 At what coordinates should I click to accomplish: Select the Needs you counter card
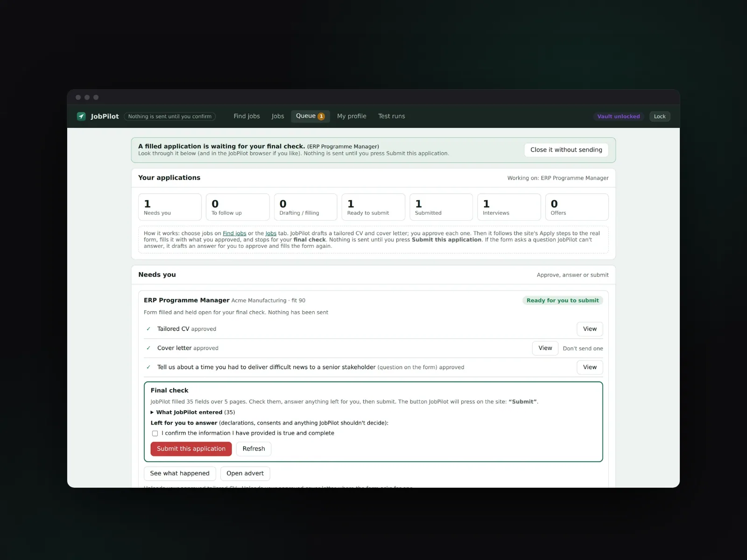(170, 207)
